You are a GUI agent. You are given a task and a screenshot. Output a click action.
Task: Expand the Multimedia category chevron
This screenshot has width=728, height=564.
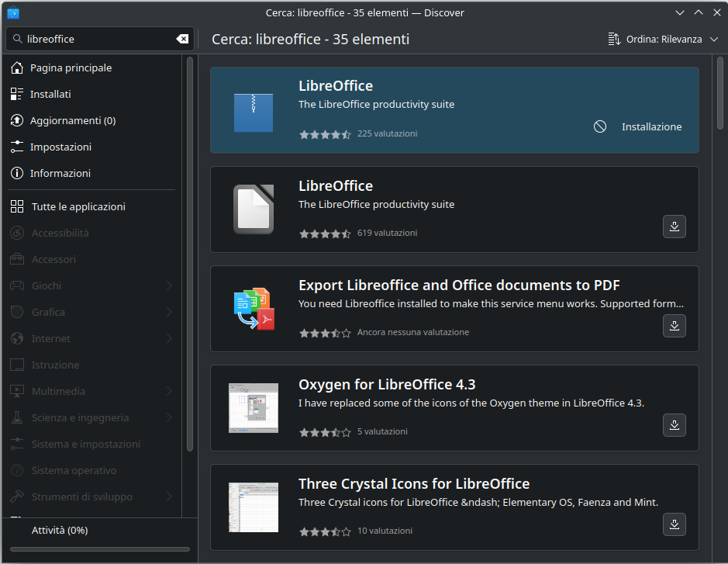(x=169, y=391)
